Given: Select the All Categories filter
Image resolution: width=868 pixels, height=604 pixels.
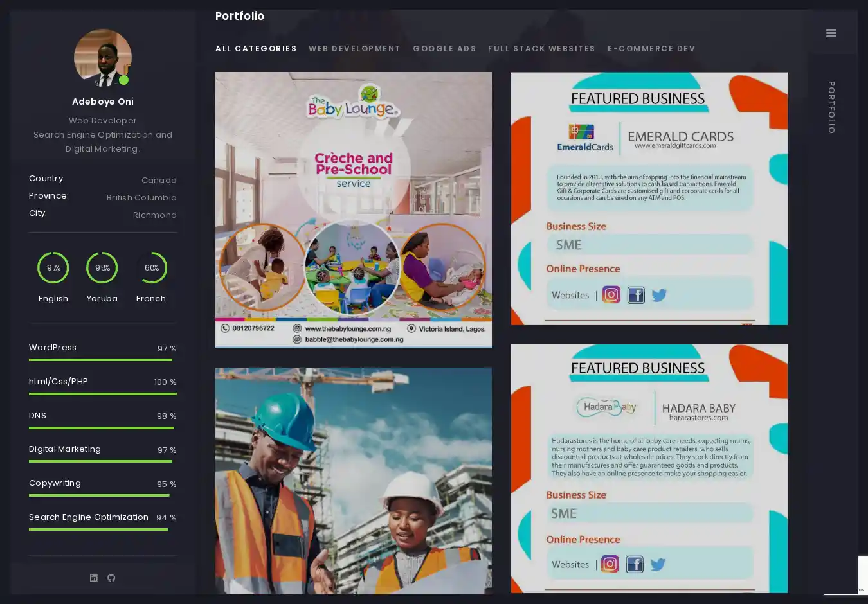Looking at the screenshot, I should pyautogui.click(x=256, y=49).
